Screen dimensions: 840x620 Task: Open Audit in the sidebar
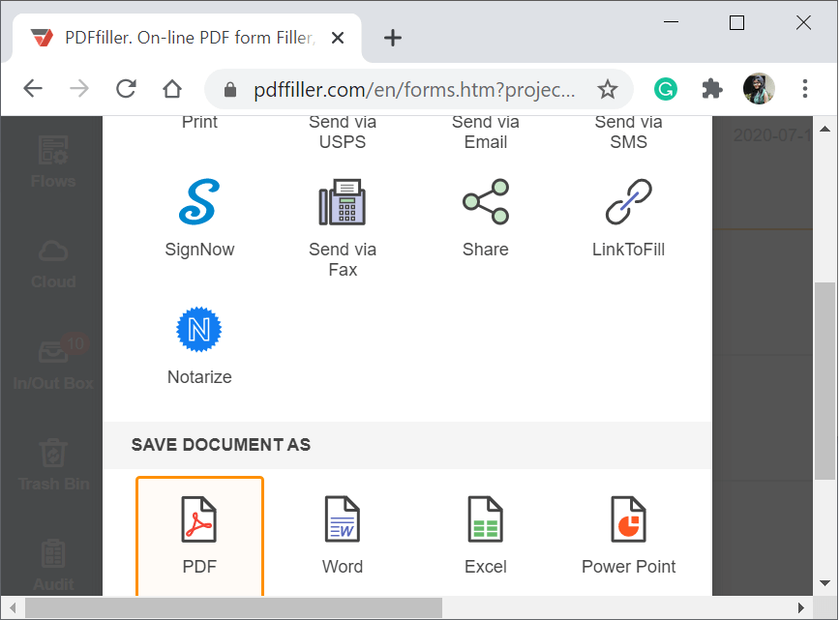53,566
